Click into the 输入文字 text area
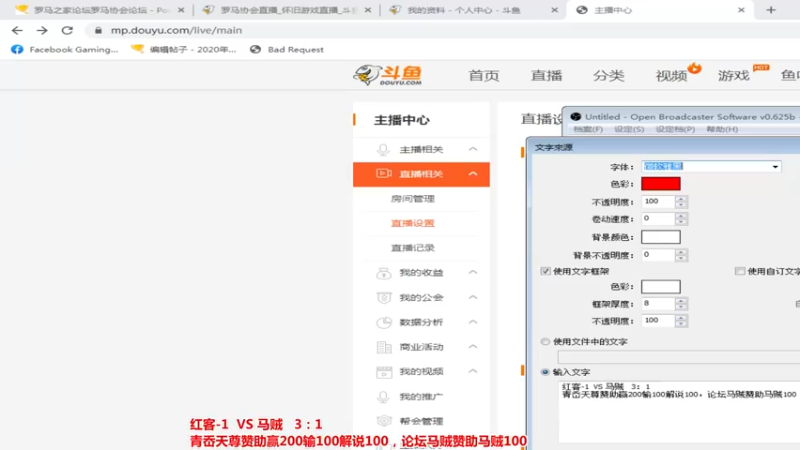This screenshot has width=800, height=450. (x=679, y=412)
